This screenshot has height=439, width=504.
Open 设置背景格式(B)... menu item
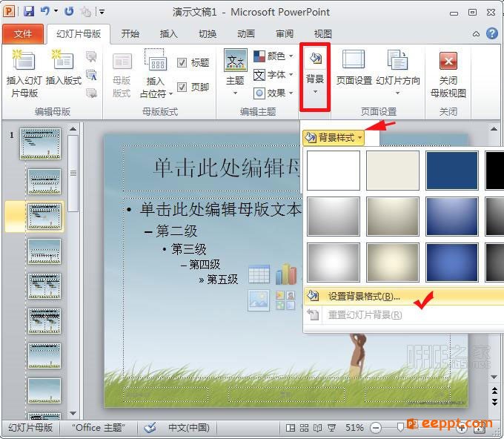tap(404, 296)
